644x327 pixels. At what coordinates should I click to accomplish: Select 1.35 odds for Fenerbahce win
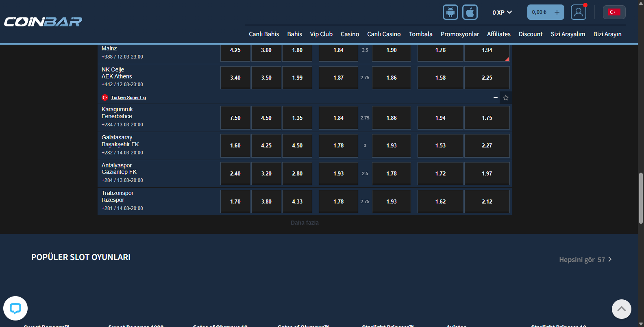[297, 118]
